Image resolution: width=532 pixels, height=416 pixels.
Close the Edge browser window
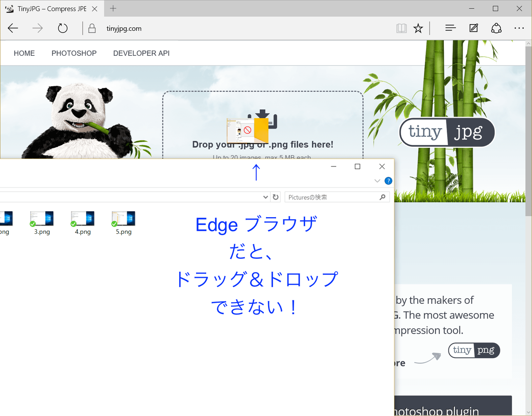(x=520, y=8)
